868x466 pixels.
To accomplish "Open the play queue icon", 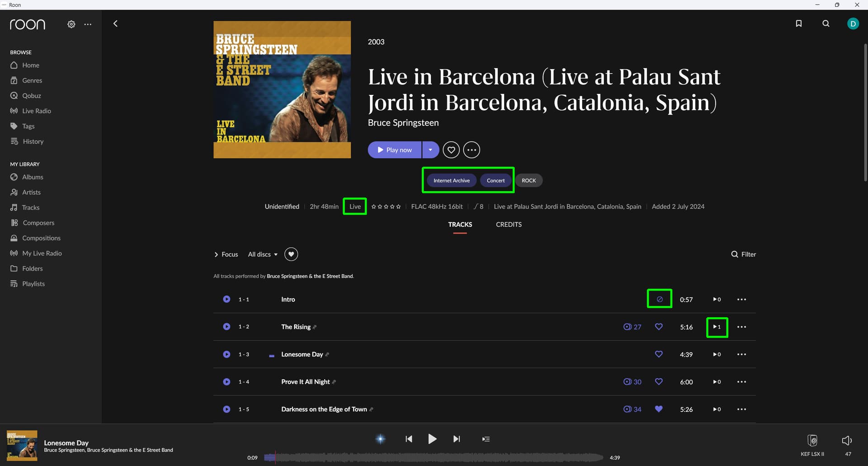I will pyautogui.click(x=486, y=439).
